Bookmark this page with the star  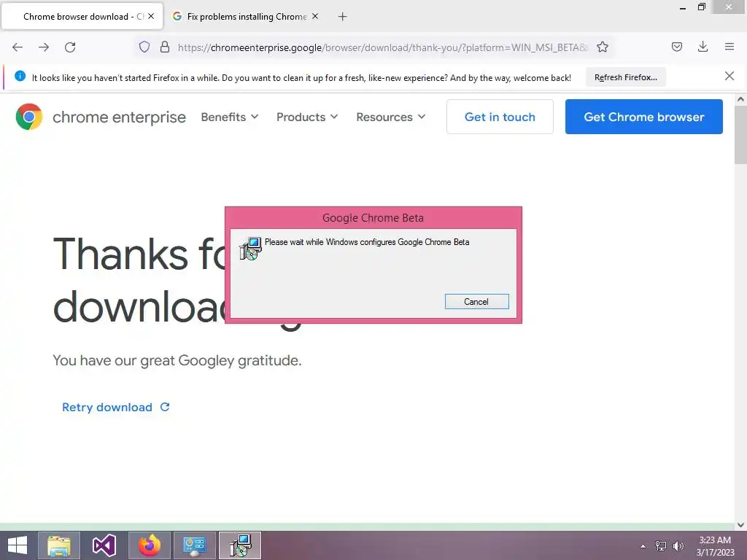[603, 47]
